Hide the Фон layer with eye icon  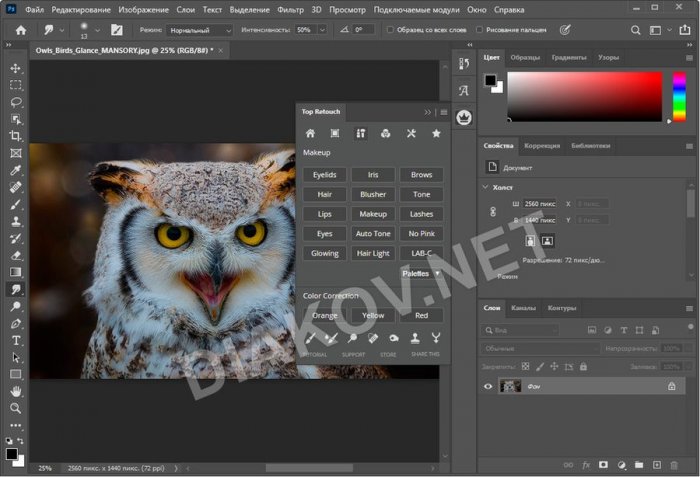pos(488,386)
